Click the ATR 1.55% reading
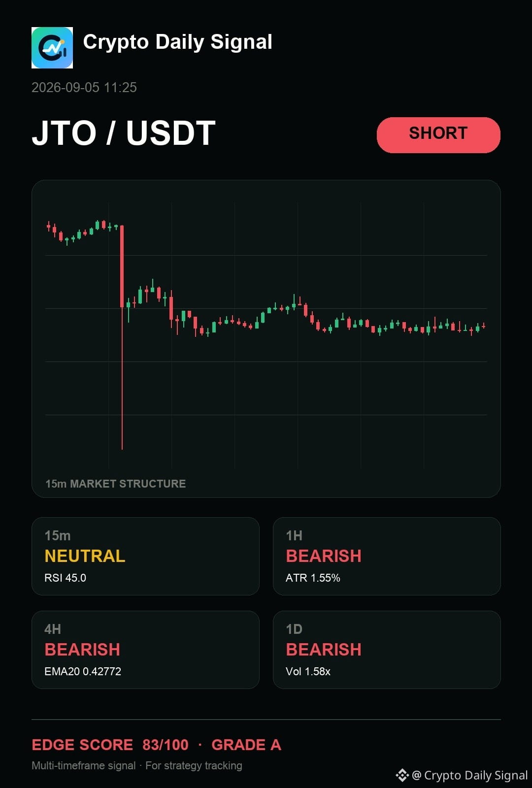Image resolution: width=532 pixels, height=788 pixels. point(313,578)
